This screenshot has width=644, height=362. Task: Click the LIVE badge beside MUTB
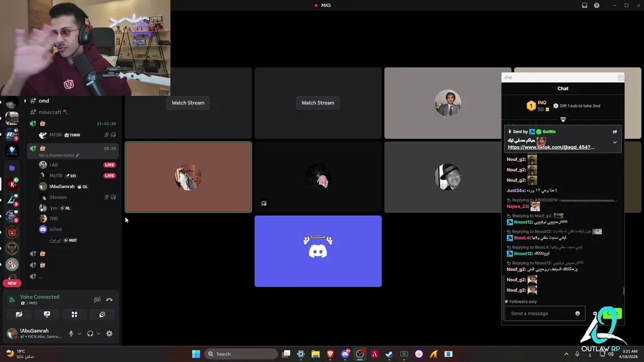tap(110, 175)
